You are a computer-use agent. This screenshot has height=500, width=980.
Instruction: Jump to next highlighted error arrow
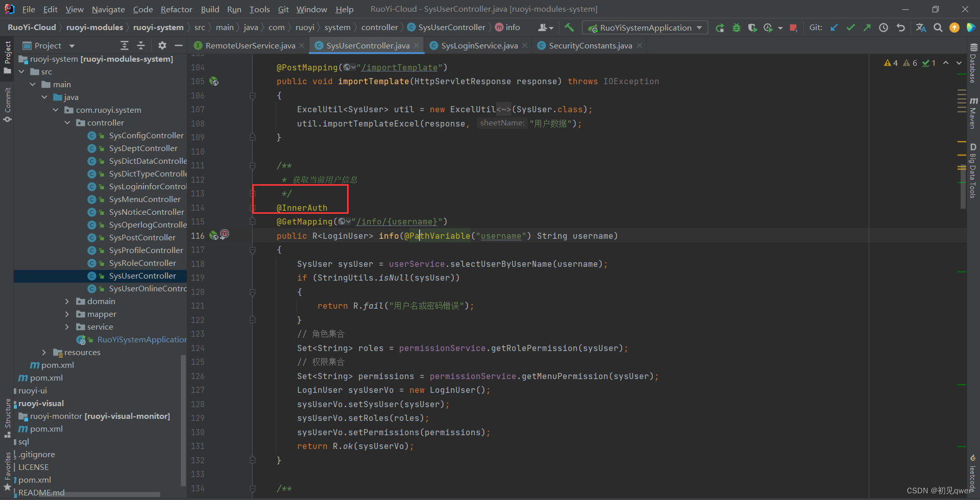click(x=959, y=63)
